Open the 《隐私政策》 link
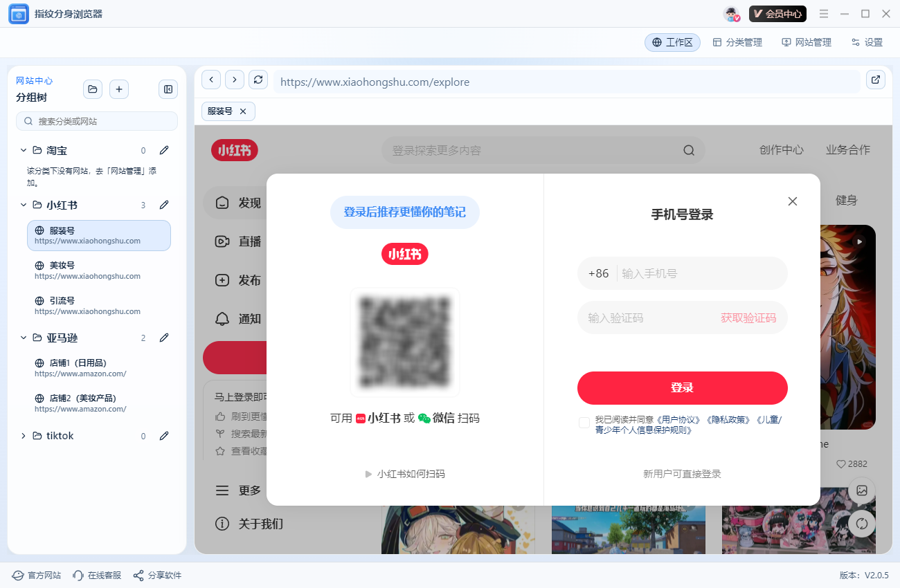 [x=728, y=419]
